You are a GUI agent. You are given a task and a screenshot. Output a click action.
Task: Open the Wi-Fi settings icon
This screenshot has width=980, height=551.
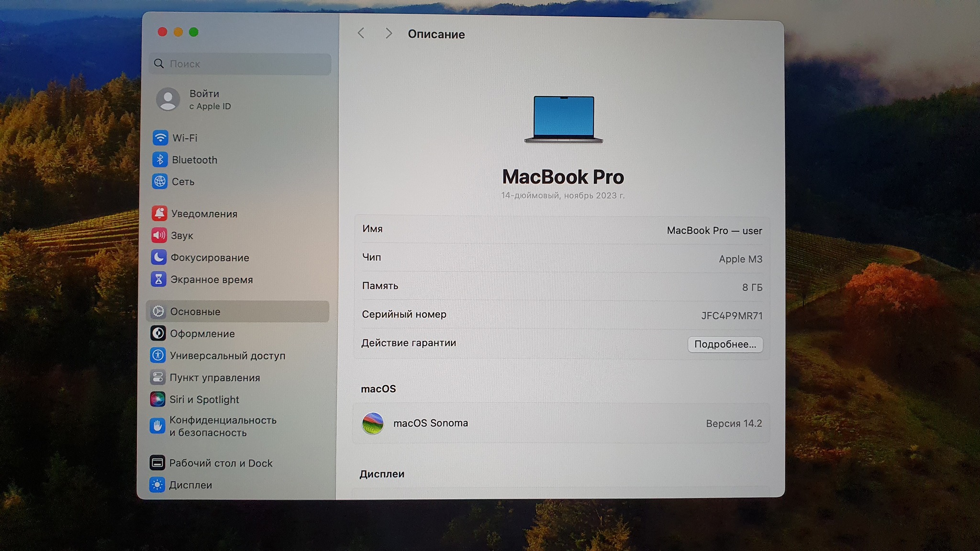point(160,138)
